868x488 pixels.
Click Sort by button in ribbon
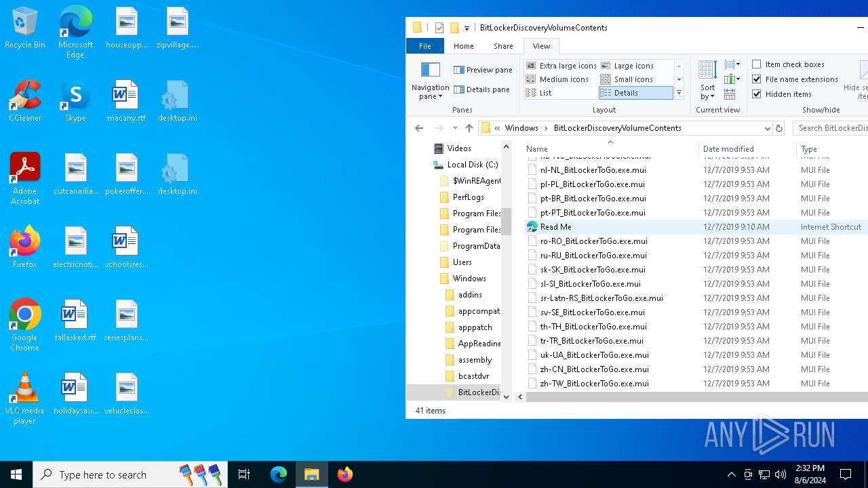coord(707,81)
